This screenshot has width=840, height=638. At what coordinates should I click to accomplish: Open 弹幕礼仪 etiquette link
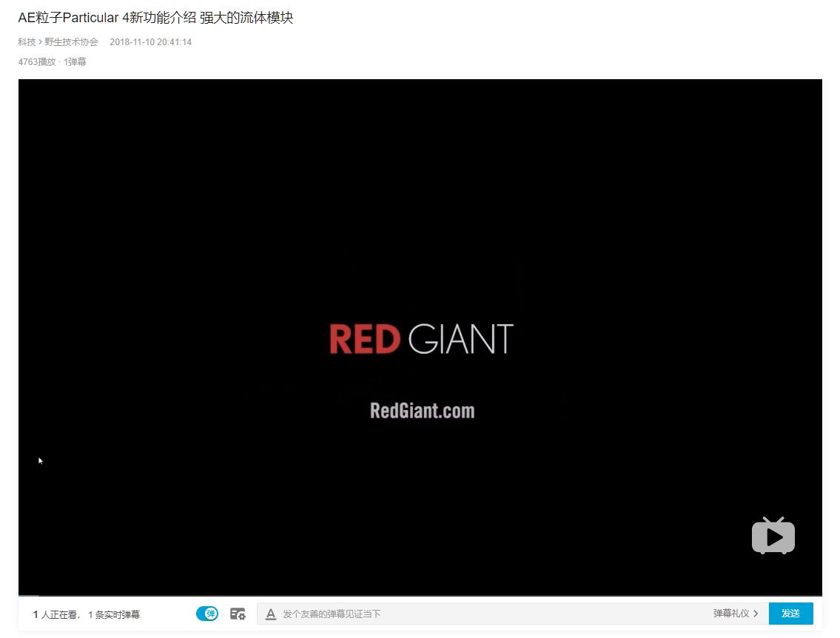(x=730, y=614)
